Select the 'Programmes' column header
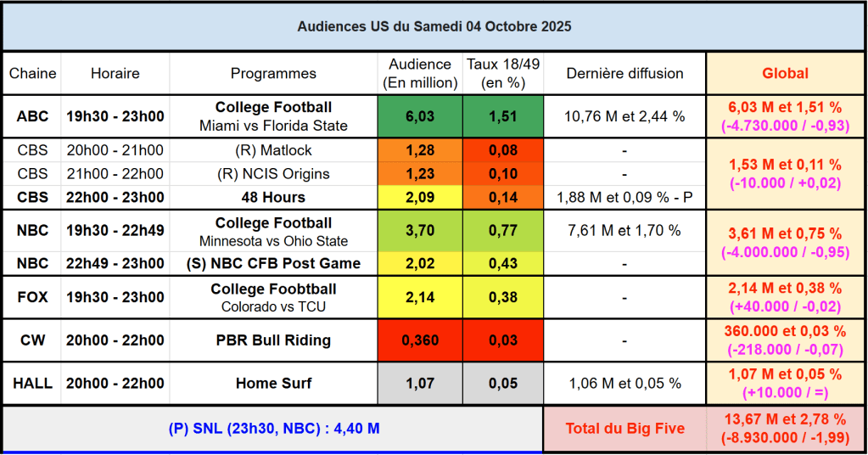Image resolution: width=868 pixels, height=455 pixels. 273,74
